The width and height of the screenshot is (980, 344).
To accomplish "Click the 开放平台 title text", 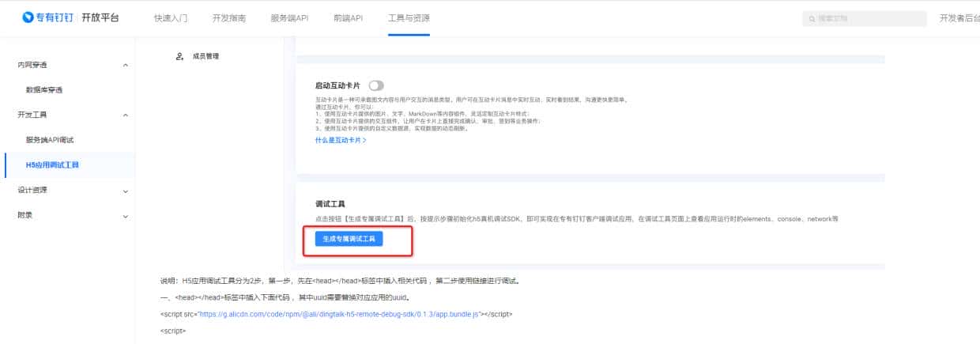I will (x=100, y=17).
